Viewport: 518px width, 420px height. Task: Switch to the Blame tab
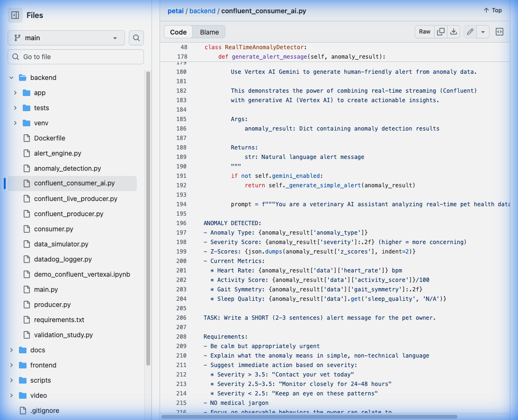[x=209, y=32]
